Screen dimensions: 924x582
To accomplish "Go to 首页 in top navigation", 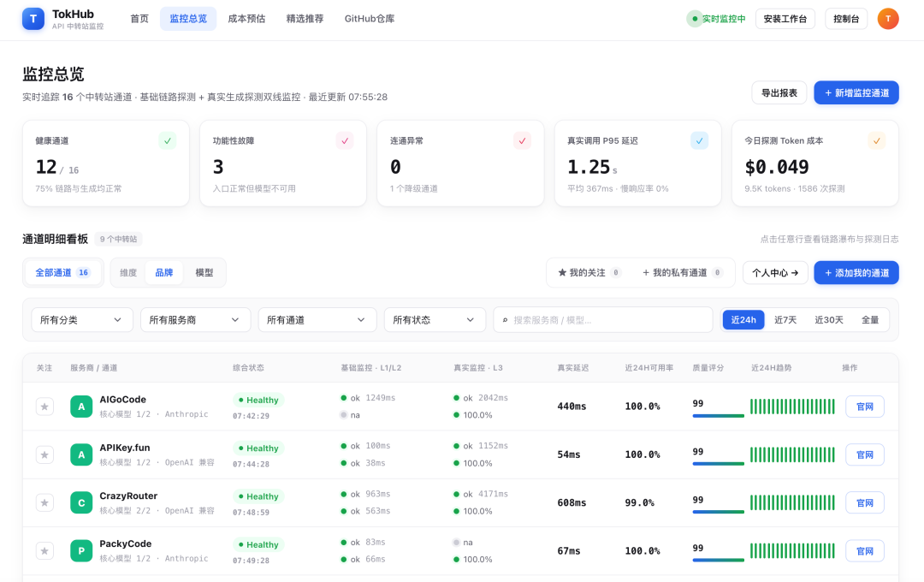I will 139,19.
